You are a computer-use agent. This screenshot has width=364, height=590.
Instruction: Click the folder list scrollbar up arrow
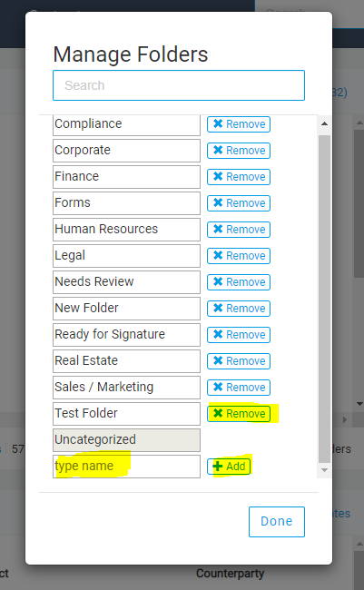(324, 123)
